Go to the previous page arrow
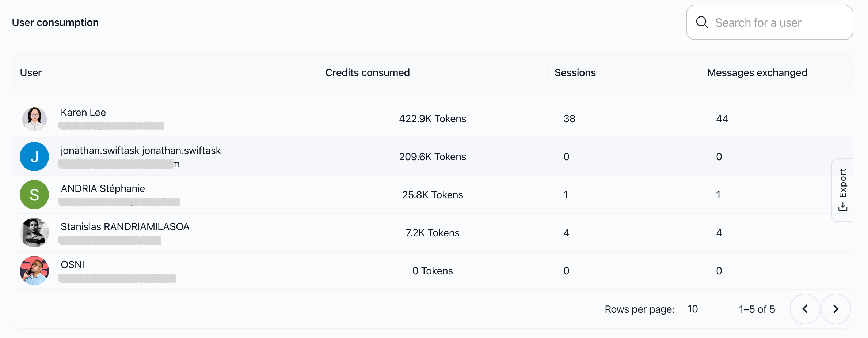 (x=805, y=309)
